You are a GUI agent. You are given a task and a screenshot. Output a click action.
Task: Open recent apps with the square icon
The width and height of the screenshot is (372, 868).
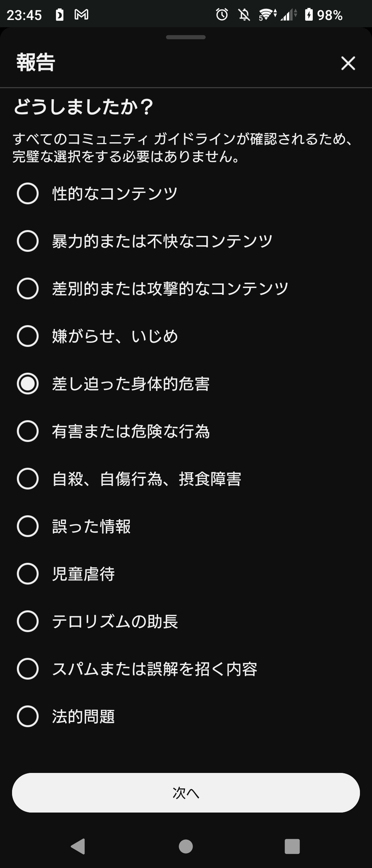(292, 847)
